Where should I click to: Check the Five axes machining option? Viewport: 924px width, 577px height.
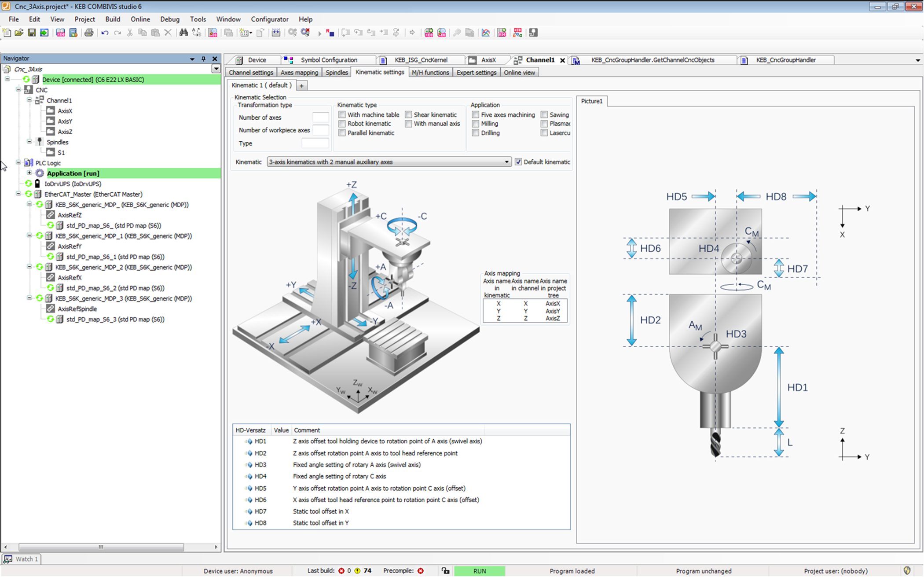pyautogui.click(x=476, y=114)
